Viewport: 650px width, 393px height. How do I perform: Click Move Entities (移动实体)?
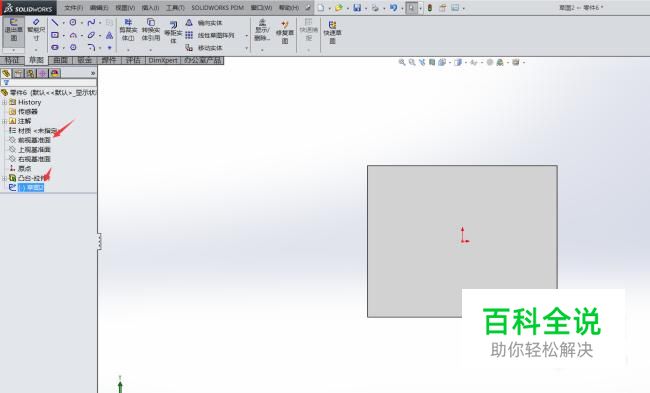pos(204,48)
